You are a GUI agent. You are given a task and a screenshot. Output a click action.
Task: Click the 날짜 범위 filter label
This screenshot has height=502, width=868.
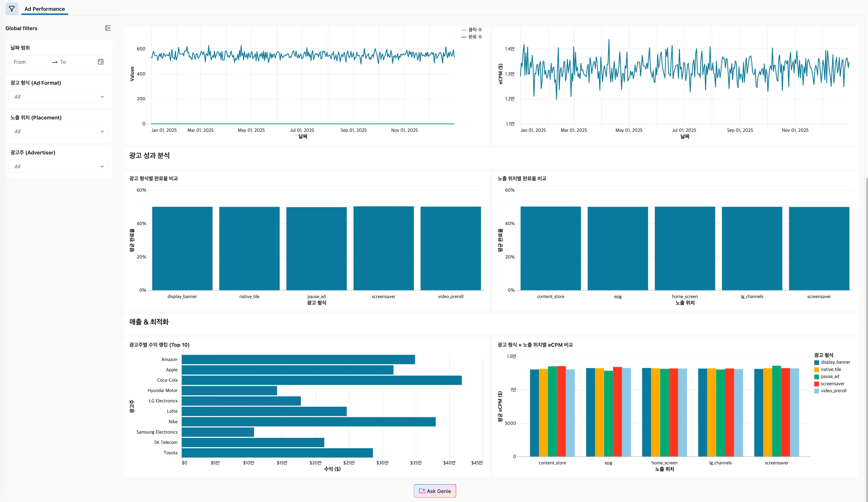click(x=20, y=48)
